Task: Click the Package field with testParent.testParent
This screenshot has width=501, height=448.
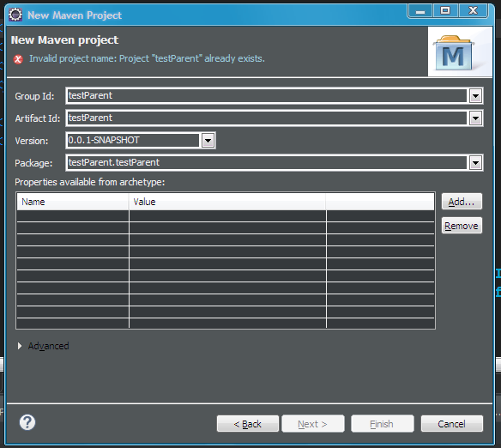Action: point(267,163)
